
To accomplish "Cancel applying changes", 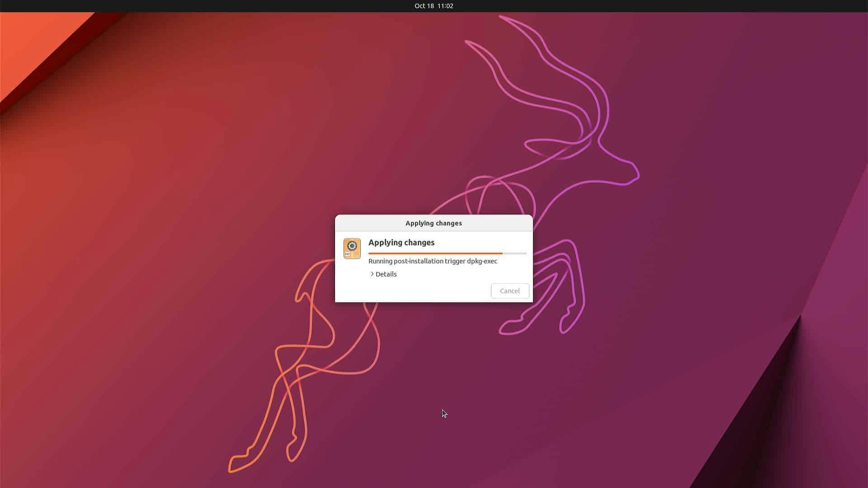I will click(509, 291).
